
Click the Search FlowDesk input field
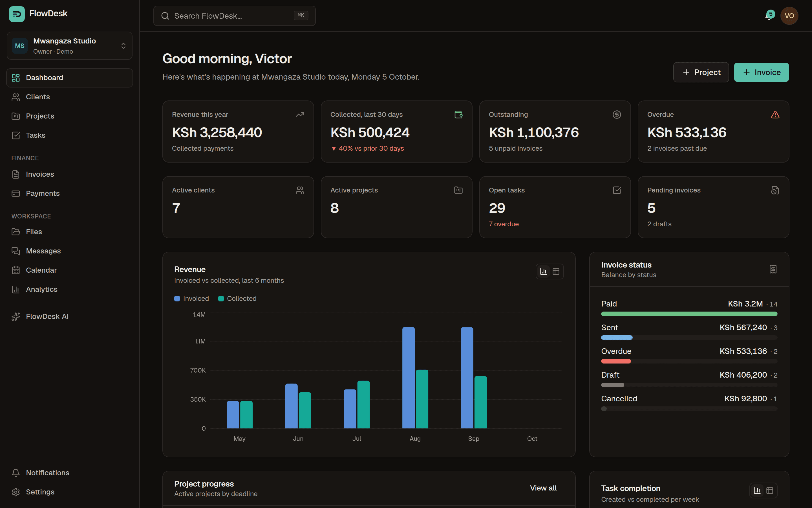234,16
